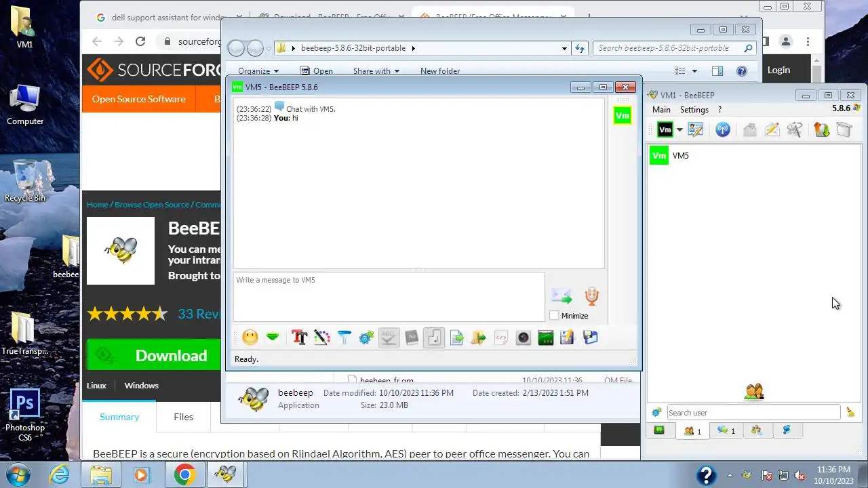Clear the search with the broom icon
The image size is (868, 488).
coord(850,412)
